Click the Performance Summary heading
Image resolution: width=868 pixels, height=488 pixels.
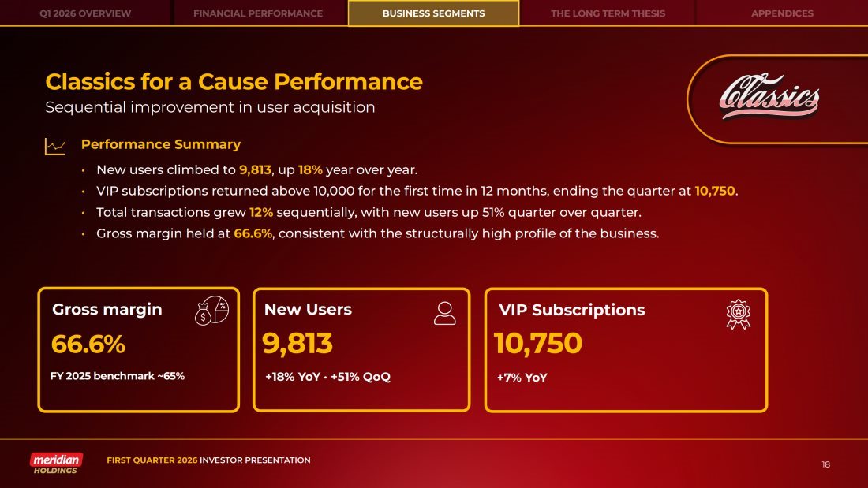coord(161,144)
